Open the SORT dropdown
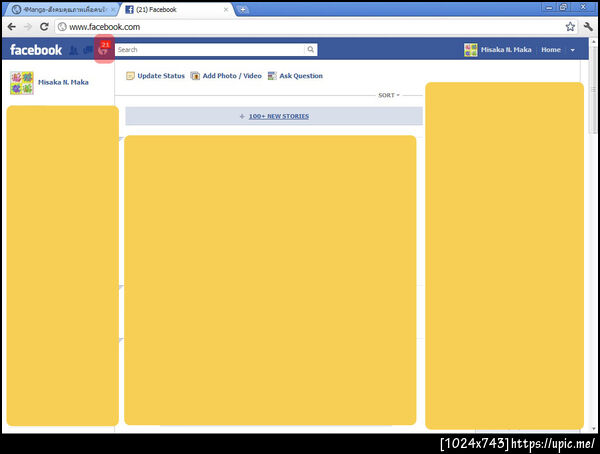 pos(389,95)
